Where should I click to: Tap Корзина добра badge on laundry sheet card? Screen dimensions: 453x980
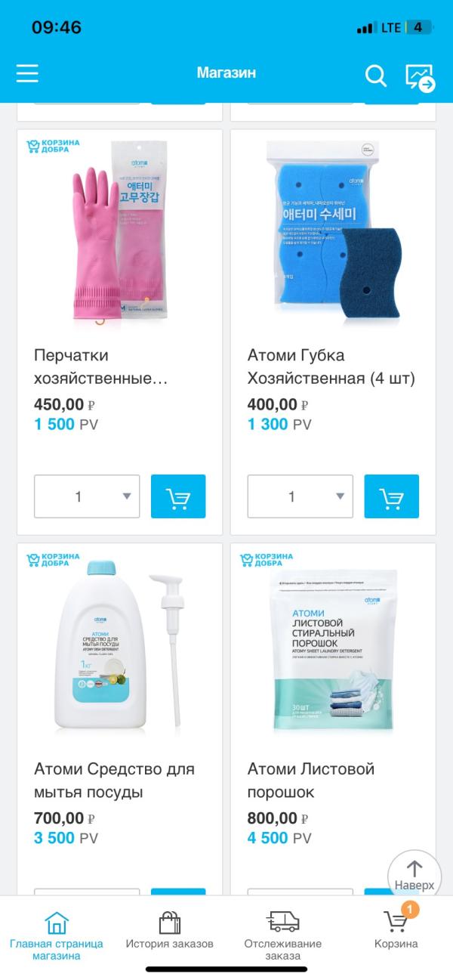coord(266,560)
